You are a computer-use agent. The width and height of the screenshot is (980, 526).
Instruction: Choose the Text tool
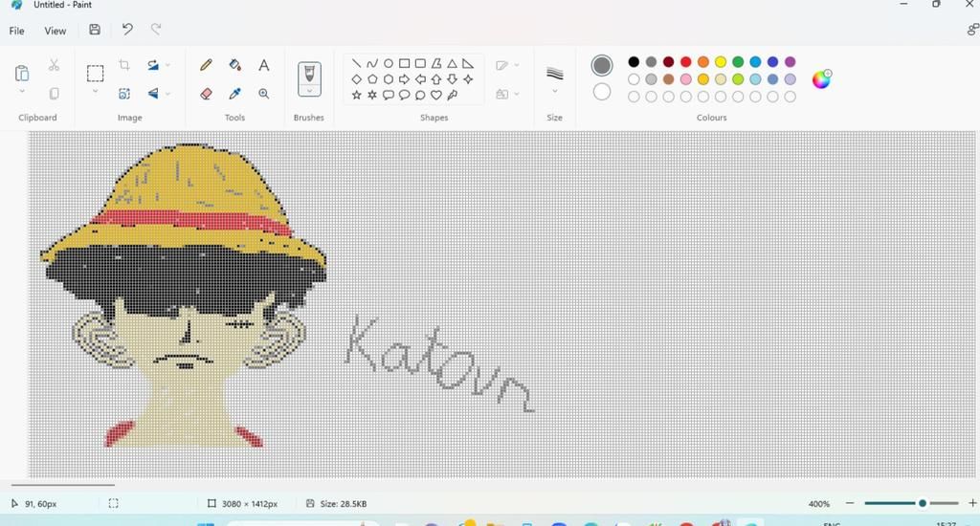[264, 65]
